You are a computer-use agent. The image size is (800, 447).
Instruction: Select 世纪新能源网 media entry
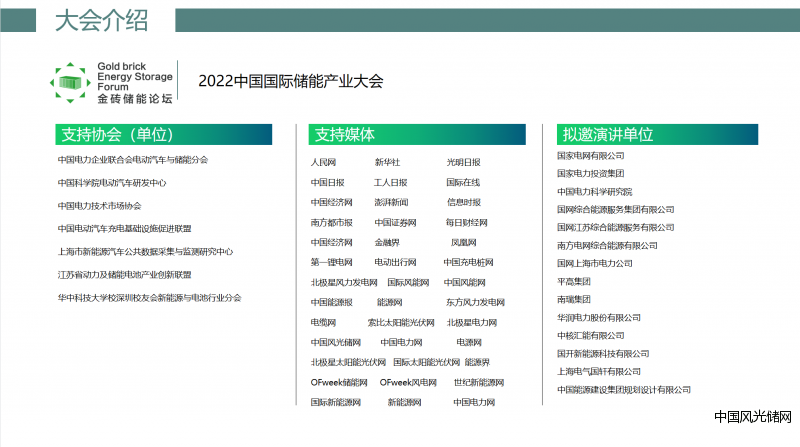click(479, 382)
